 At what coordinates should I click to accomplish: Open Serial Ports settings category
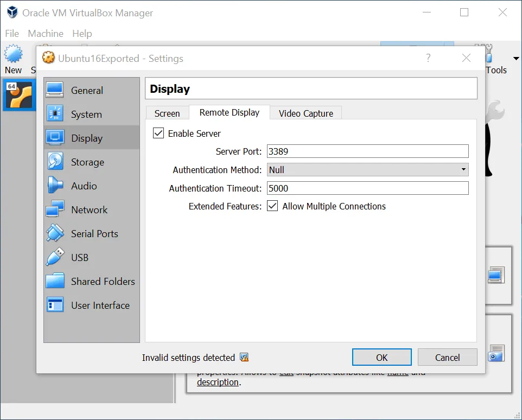92,233
